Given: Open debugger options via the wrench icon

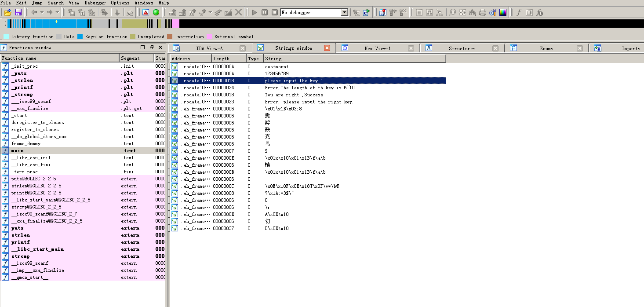Looking at the screenshot, I should pos(492,12).
